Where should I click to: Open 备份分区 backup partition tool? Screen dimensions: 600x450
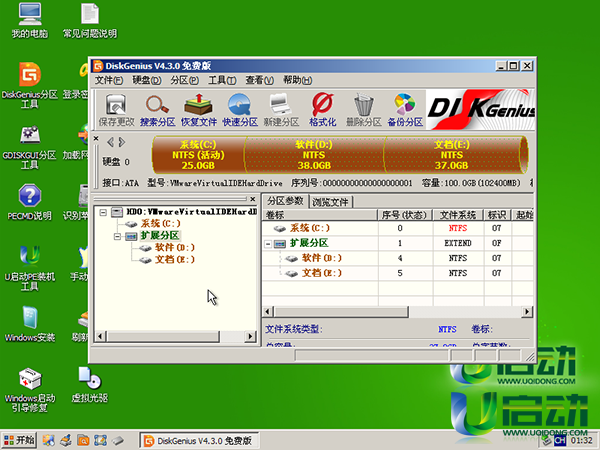405,110
